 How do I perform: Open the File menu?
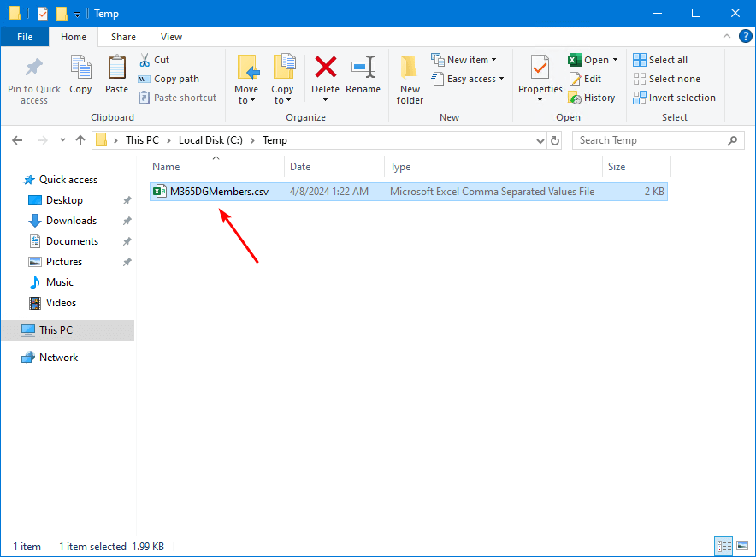click(x=25, y=37)
